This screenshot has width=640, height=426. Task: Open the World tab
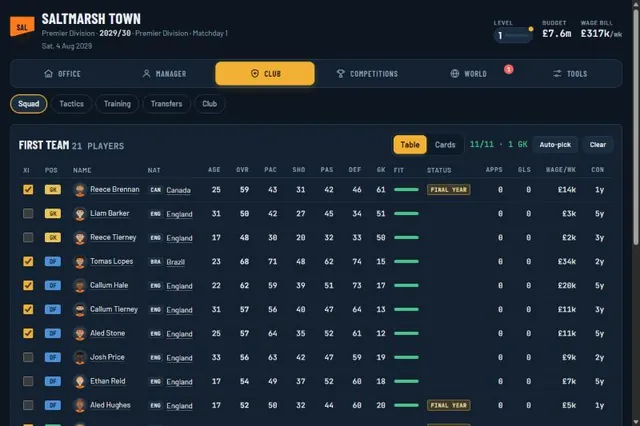(x=469, y=74)
